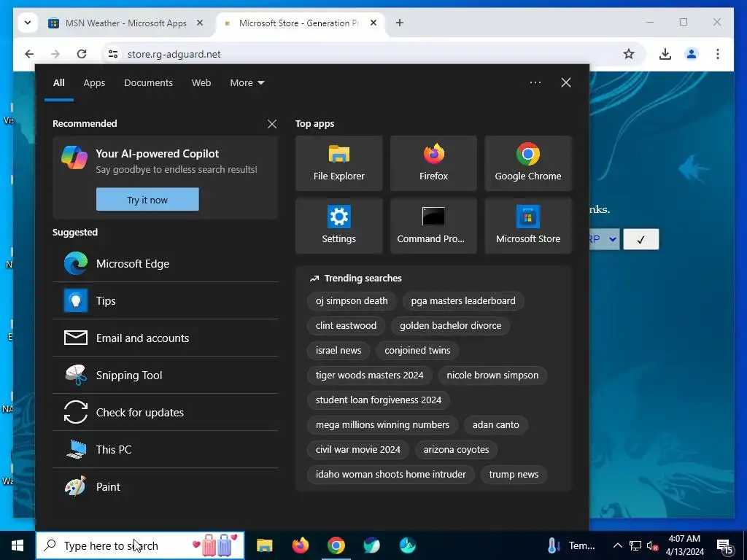Search trending 'clint eastwood'
This screenshot has height=560, width=747.
pyautogui.click(x=346, y=326)
